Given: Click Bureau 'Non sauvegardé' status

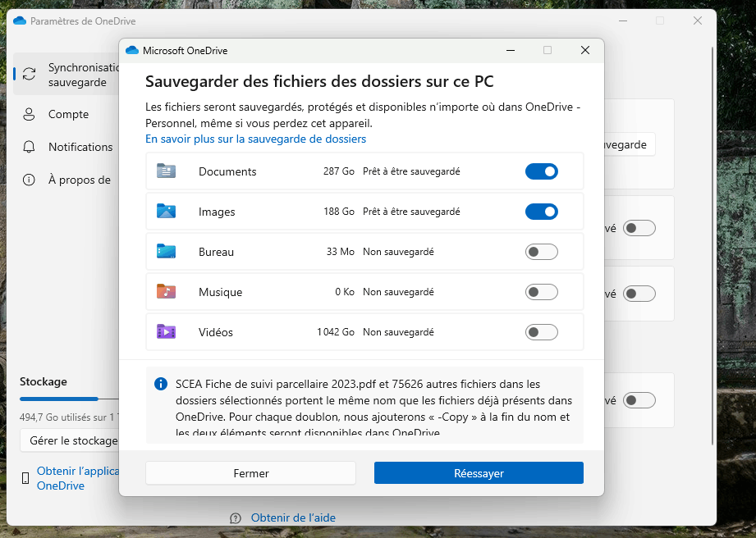Looking at the screenshot, I should point(398,252).
